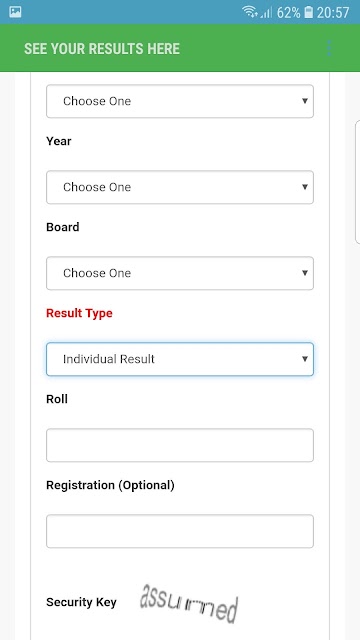Tap the Wi-Fi status icon
360x640 pixels.
click(x=249, y=12)
